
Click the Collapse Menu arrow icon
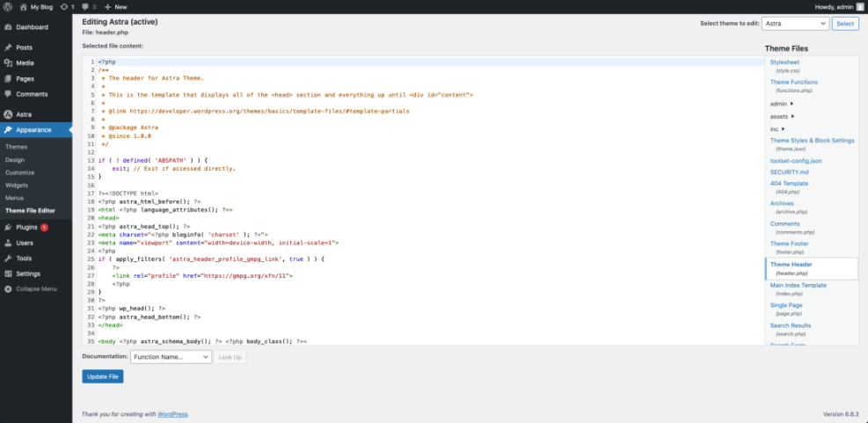(8, 289)
